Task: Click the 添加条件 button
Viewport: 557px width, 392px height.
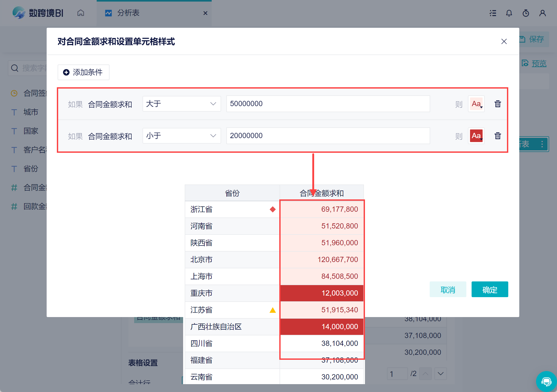Action: [83, 72]
